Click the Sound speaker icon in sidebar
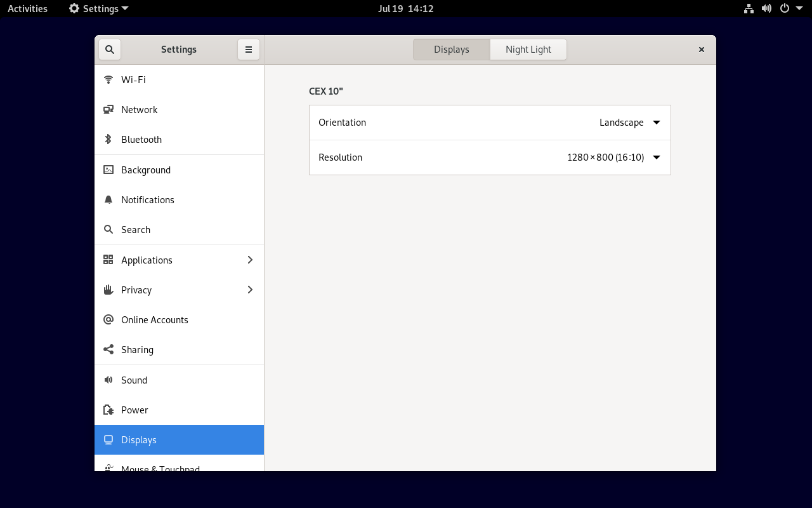Viewport: 812px width, 508px height. (108, 380)
